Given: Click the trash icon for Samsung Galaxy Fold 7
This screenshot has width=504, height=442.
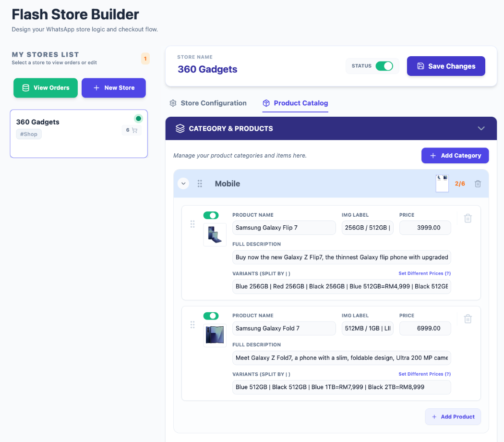Looking at the screenshot, I should coord(468,319).
